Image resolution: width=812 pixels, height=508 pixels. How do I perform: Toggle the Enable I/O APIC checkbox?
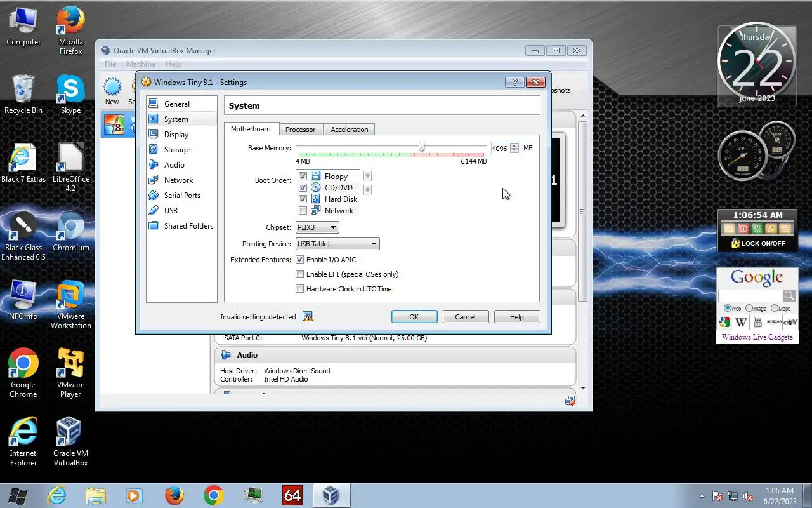300,260
